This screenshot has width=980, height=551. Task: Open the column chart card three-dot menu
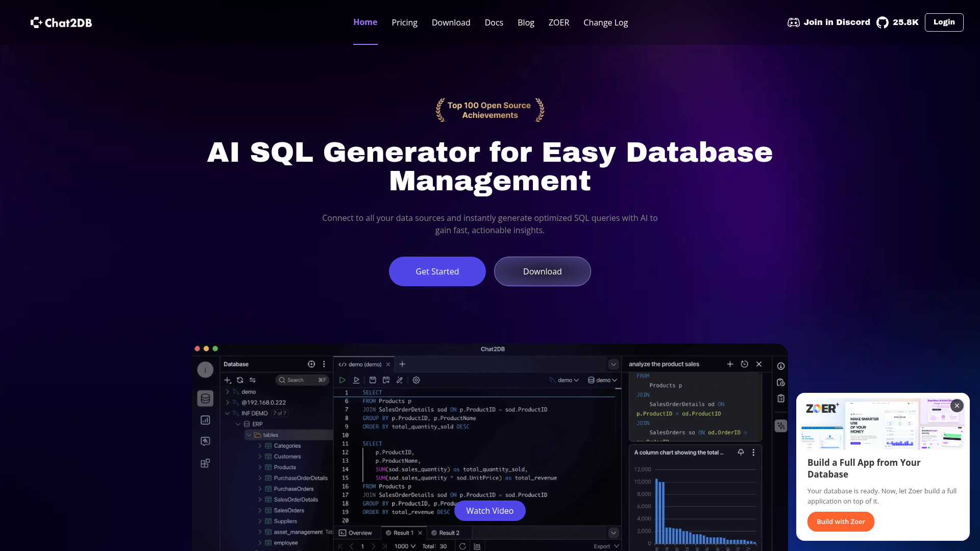tap(753, 452)
